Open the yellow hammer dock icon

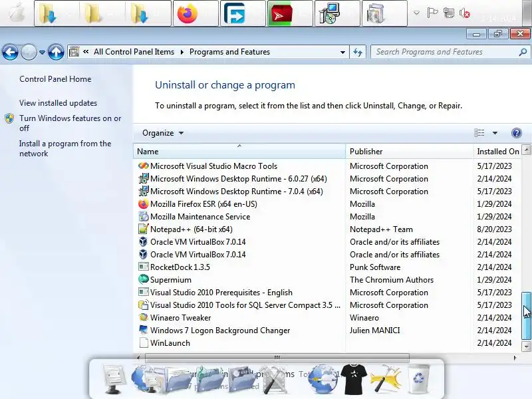pos(386,379)
